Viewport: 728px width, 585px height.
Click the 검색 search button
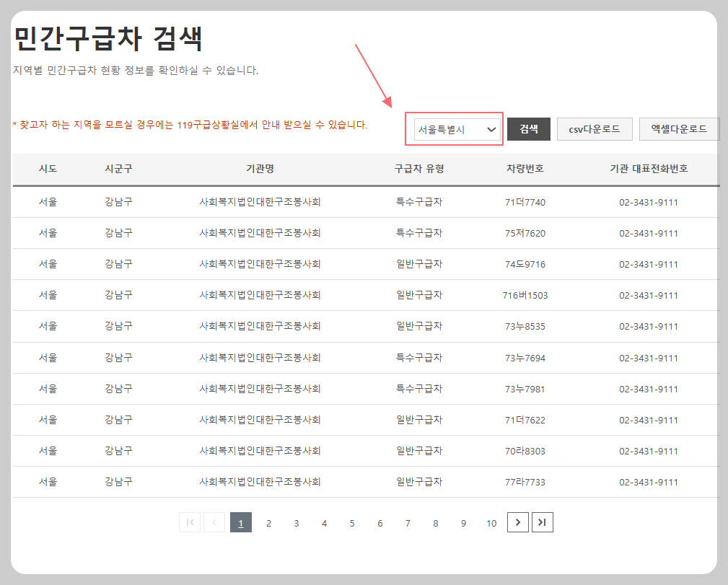[x=528, y=129]
